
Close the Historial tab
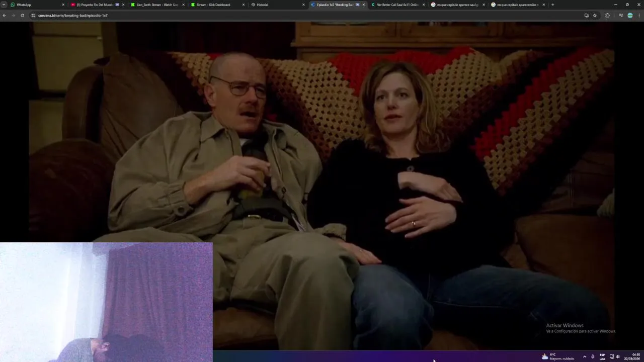303,5
